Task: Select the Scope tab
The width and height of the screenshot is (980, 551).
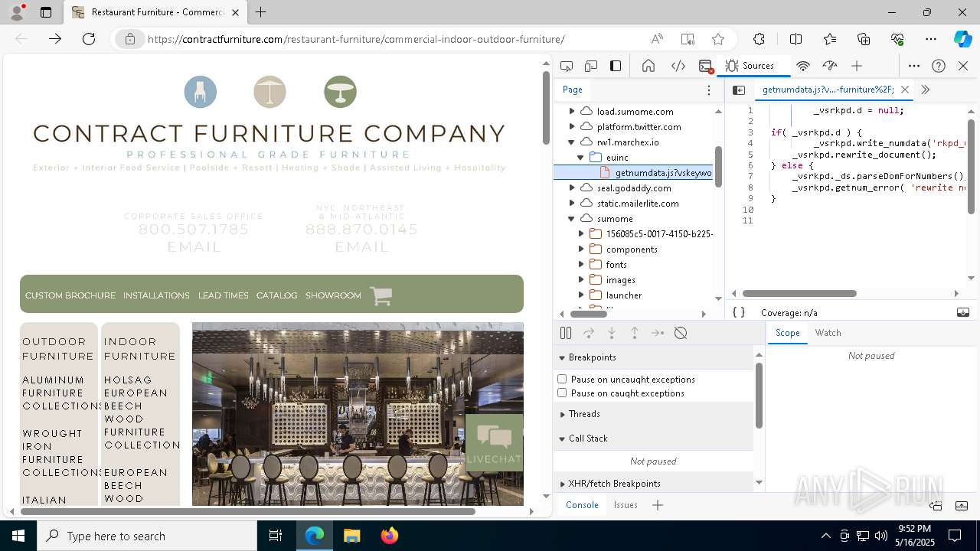Action: coord(787,333)
